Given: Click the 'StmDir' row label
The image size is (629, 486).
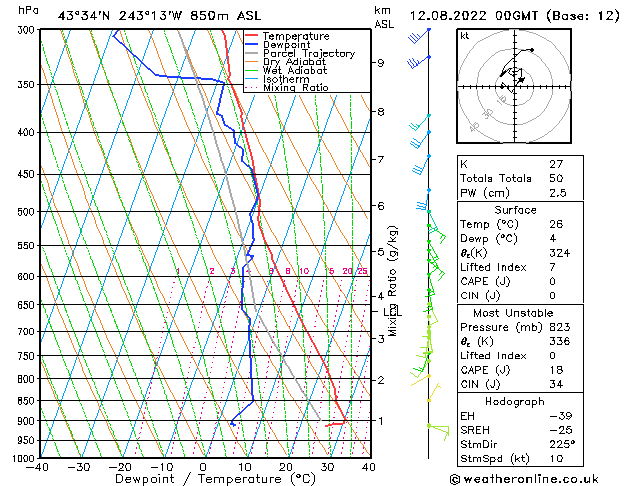Looking at the screenshot, I should tap(479, 444).
